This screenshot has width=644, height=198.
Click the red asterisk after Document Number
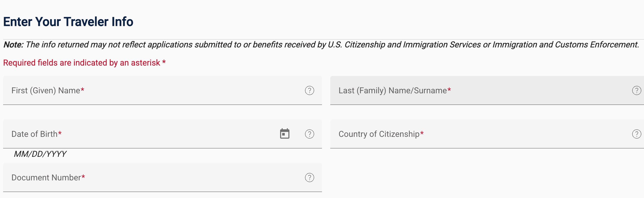83,177
